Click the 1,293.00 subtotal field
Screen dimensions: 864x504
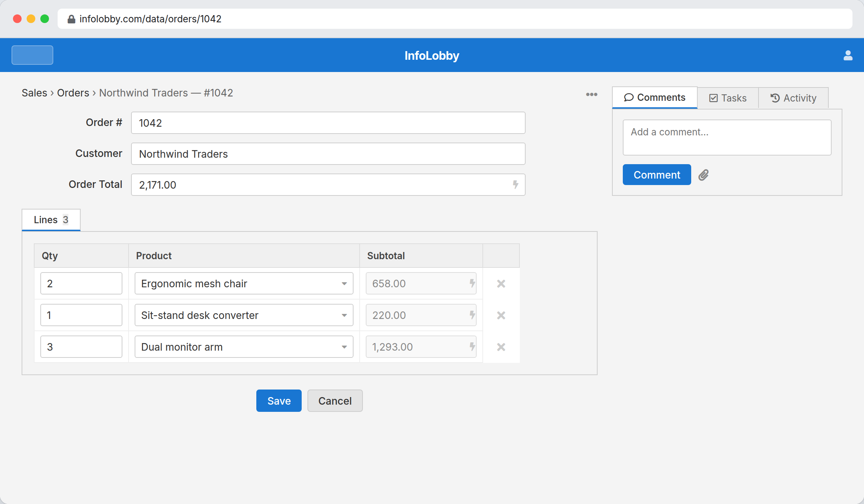(421, 347)
